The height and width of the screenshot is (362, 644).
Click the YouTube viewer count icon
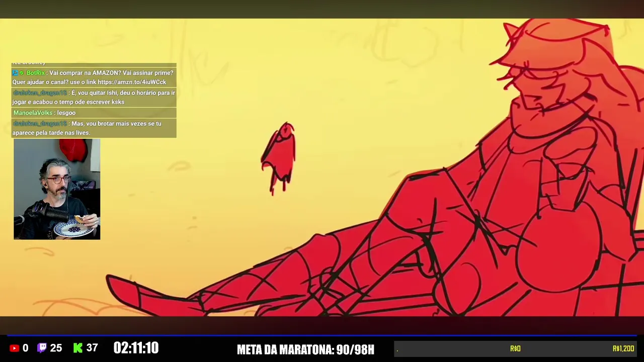pyautogui.click(x=14, y=348)
